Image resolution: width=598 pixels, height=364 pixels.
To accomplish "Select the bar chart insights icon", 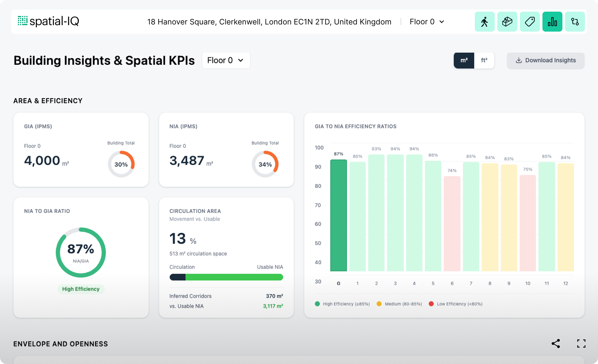I will coord(552,22).
